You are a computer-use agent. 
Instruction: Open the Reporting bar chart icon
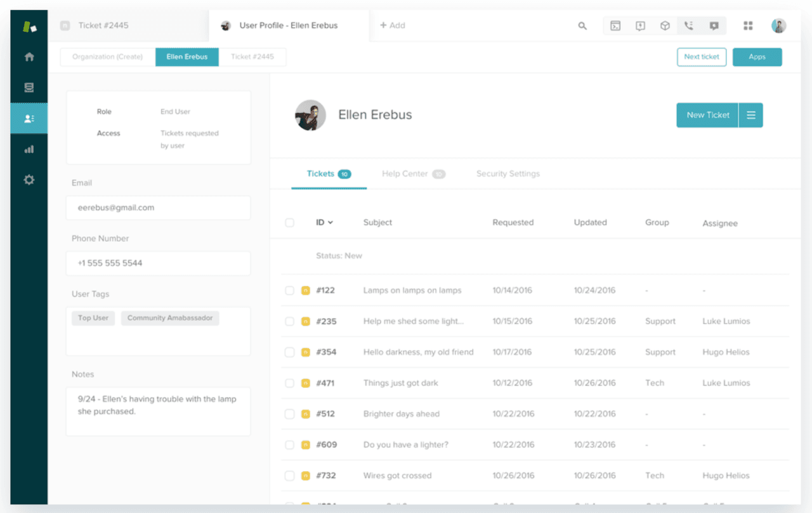(29, 150)
